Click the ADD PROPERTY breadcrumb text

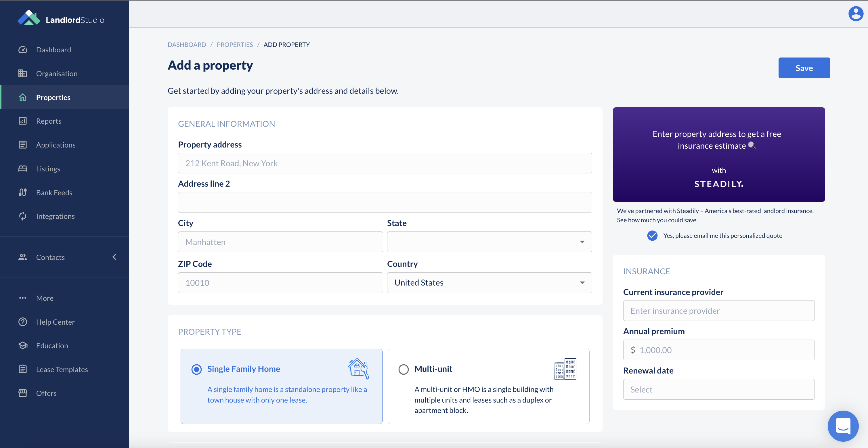(286, 45)
